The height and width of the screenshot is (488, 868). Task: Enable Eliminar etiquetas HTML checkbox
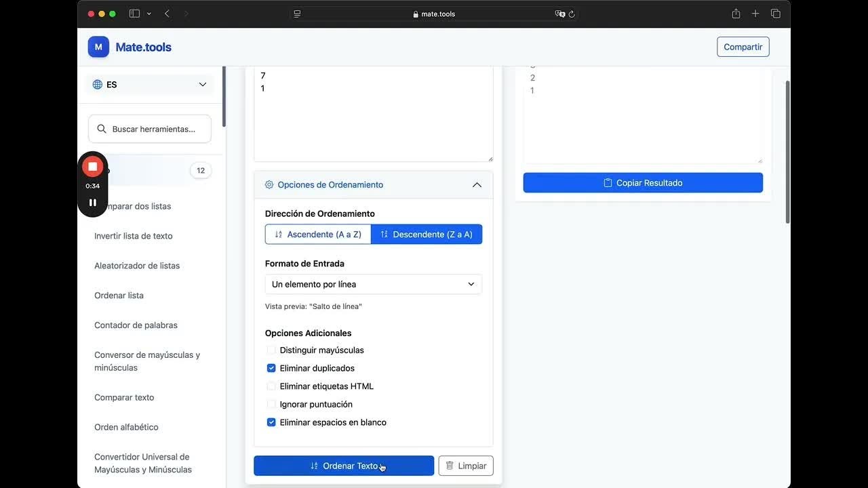click(x=271, y=386)
